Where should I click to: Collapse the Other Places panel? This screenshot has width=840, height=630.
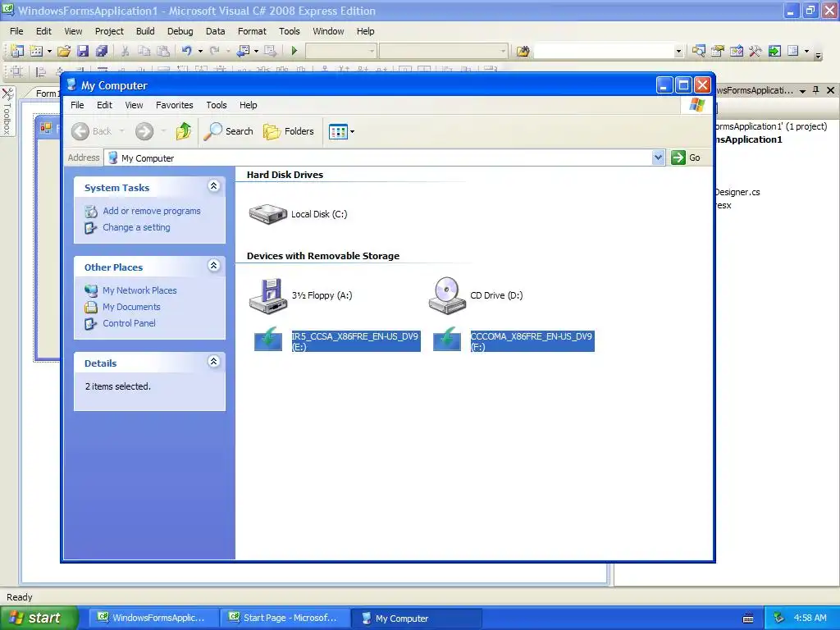click(x=214, y=265)
